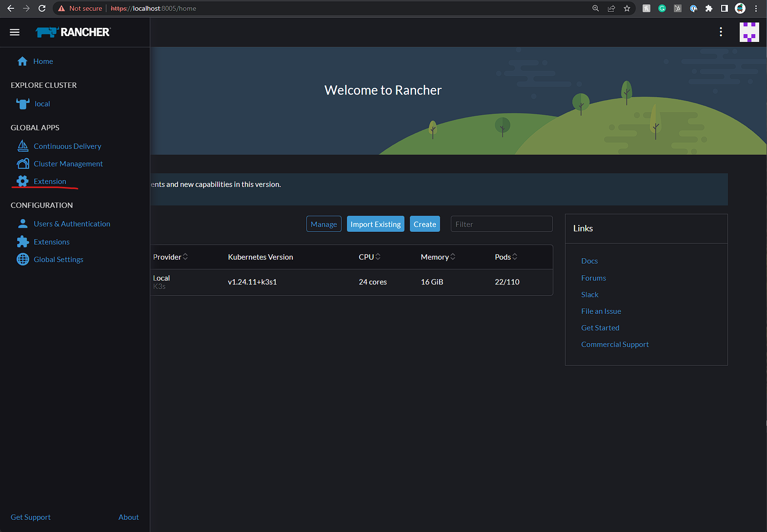Open Global Settings from side menu
This screenshot has width=767, height=532.
[59, 259]
